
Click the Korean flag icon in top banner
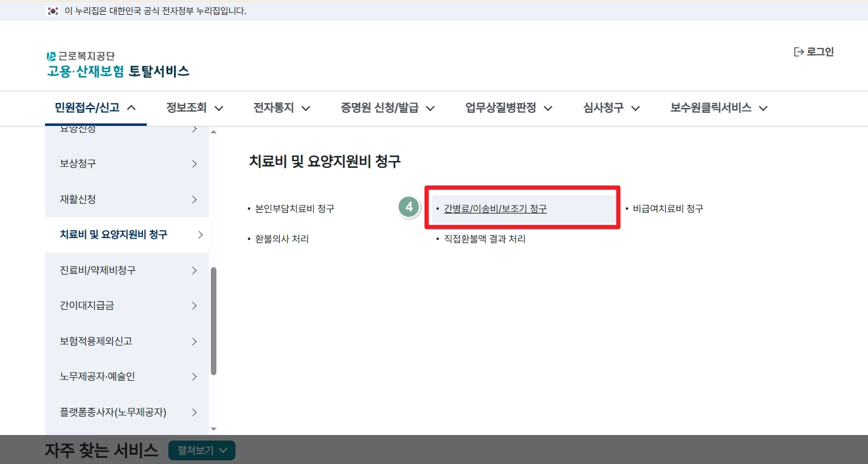point(52,10)
